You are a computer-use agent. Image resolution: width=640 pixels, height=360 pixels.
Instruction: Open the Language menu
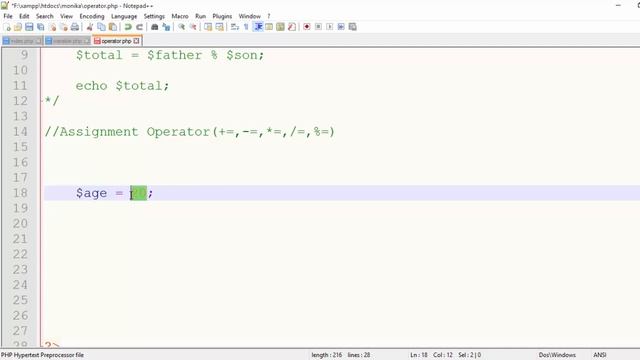point(124,16)
